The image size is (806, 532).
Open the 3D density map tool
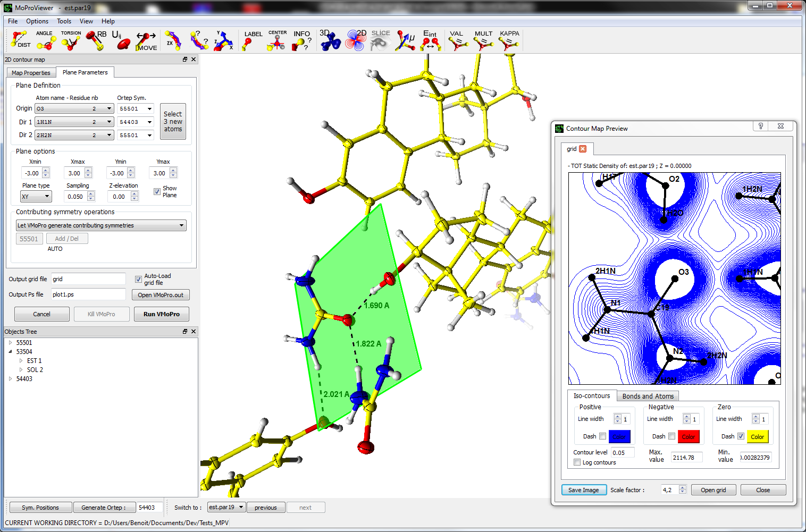click(330, 40)
